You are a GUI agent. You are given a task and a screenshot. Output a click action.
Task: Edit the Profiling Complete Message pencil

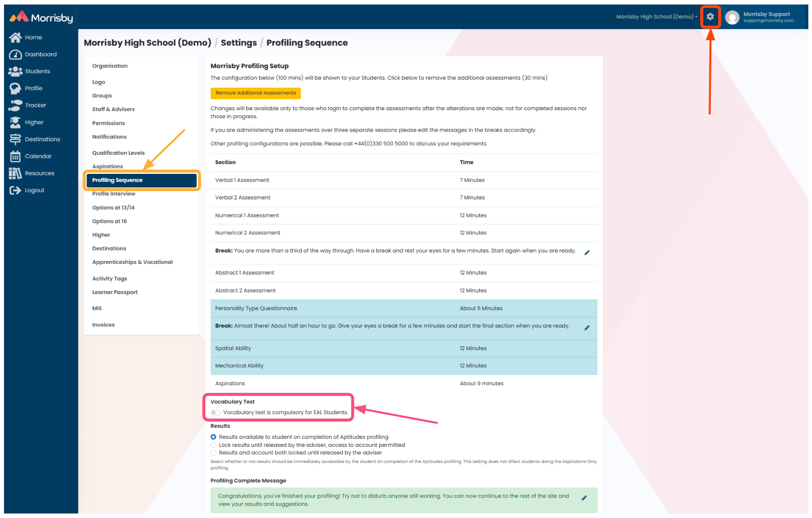584,498
